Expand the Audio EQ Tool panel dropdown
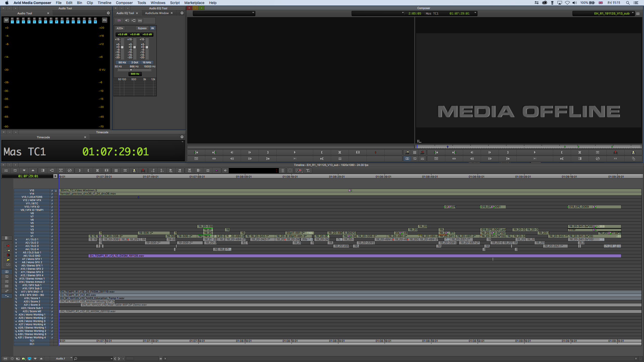The image size is (644, 362). tap(182, 13)
